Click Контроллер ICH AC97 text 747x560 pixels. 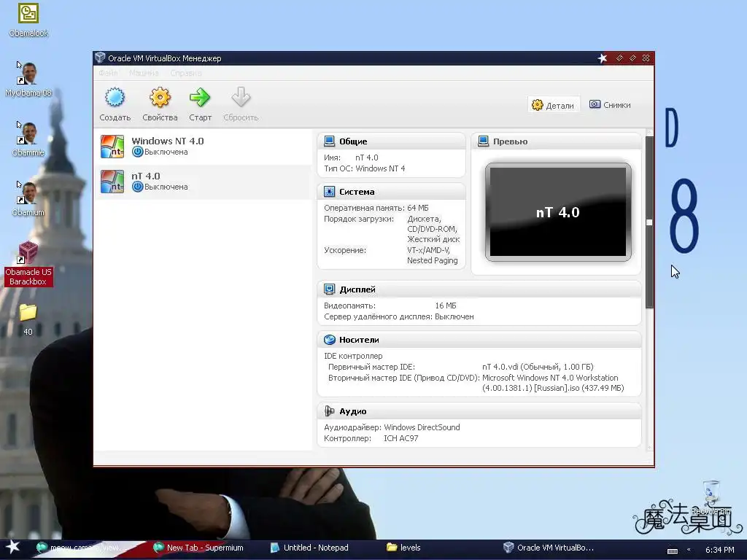371,438
